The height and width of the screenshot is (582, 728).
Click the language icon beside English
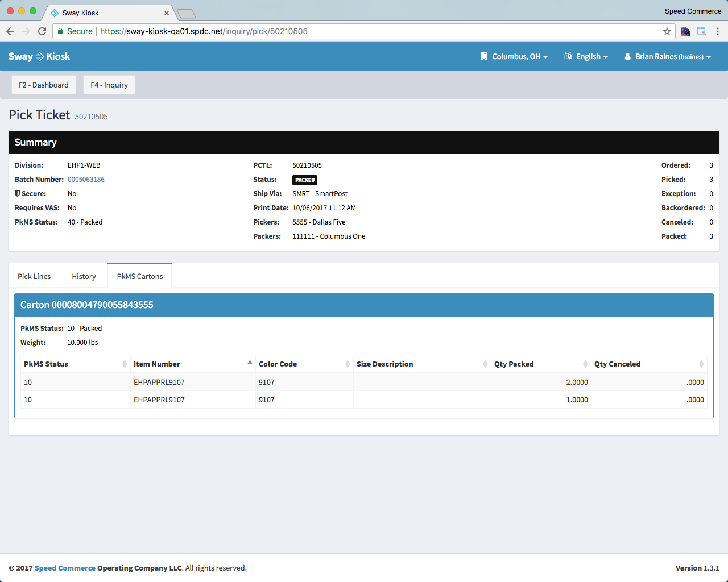click(x=568, y=56)
